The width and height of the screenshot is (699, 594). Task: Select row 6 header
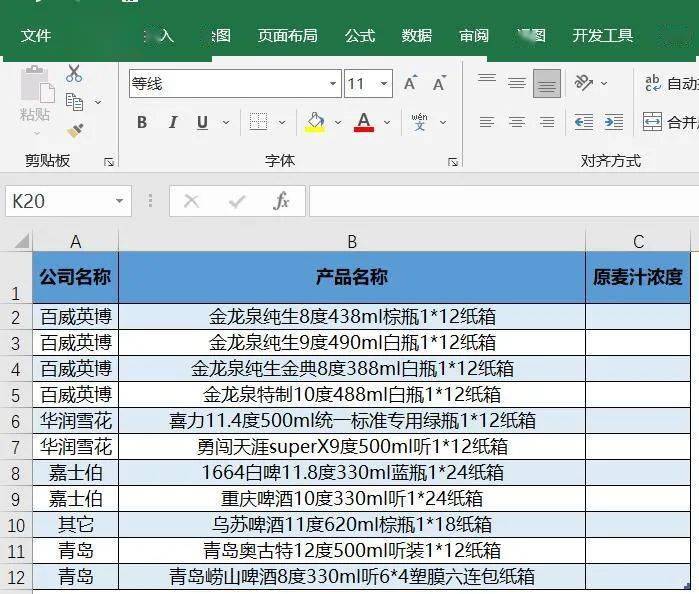point(16,421)
